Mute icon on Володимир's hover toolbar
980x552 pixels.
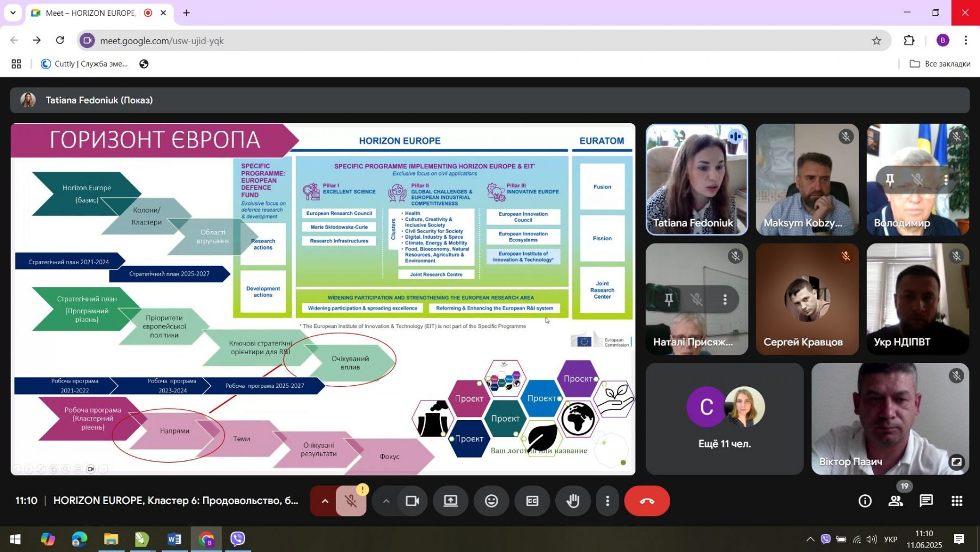(918, 180)
